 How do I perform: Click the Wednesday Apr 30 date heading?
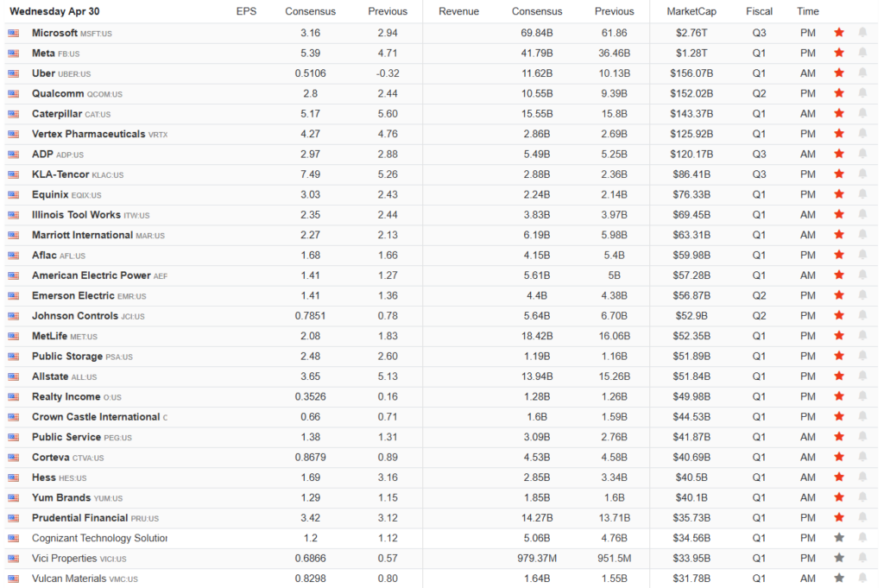[x=57, y=11]
